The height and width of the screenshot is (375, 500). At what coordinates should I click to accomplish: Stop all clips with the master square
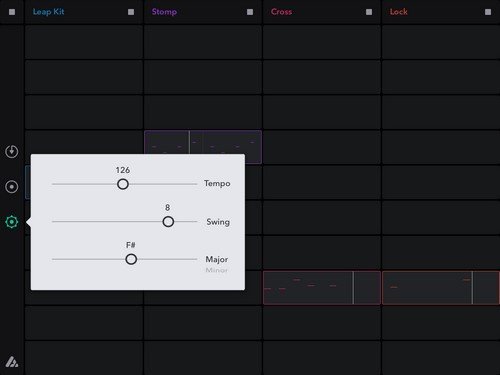[12, 12]
